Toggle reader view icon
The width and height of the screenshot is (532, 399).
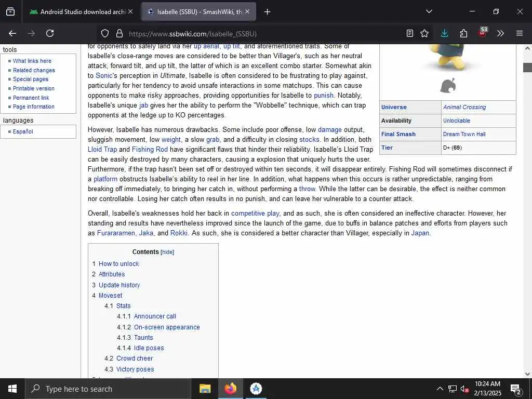410,33
